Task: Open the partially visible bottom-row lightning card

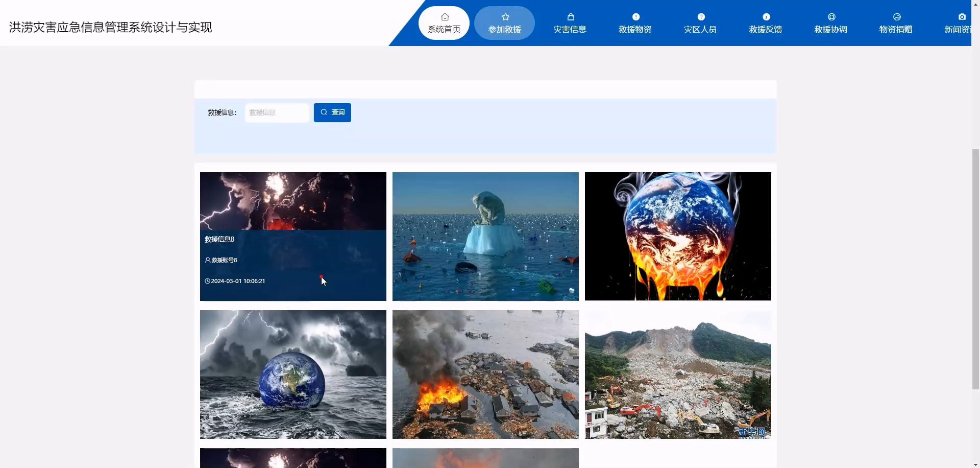Action: coord(293,458)
